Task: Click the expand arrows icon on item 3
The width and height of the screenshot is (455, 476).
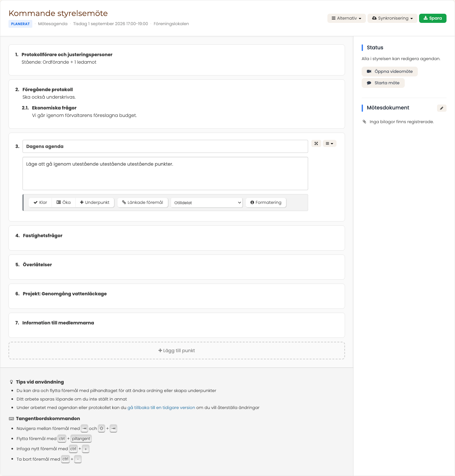Action: coord(316,143)
